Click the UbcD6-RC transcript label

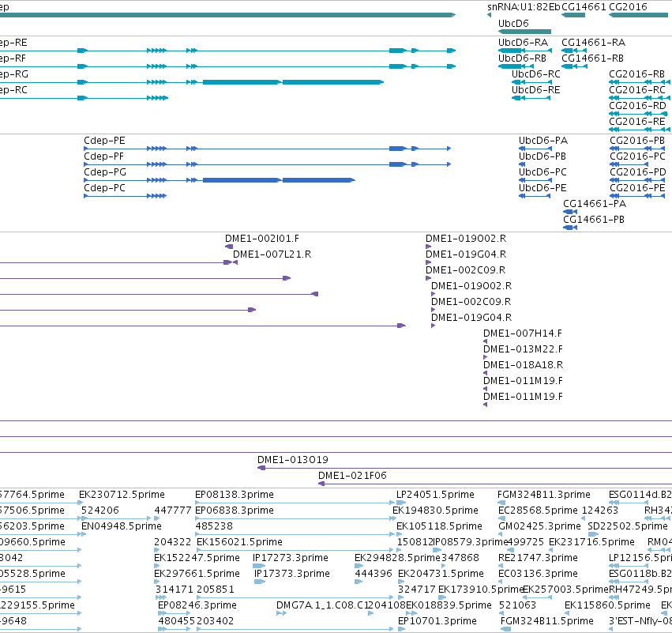tap(535, 74)
